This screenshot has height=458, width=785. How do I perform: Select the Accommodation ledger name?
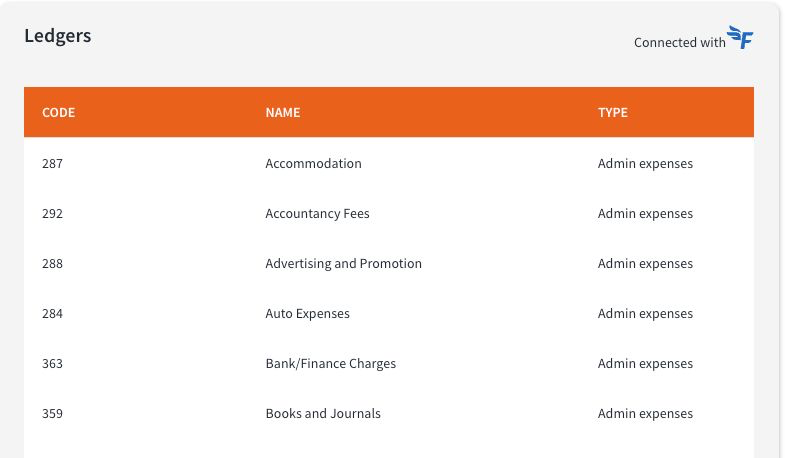tap(313, 163)
